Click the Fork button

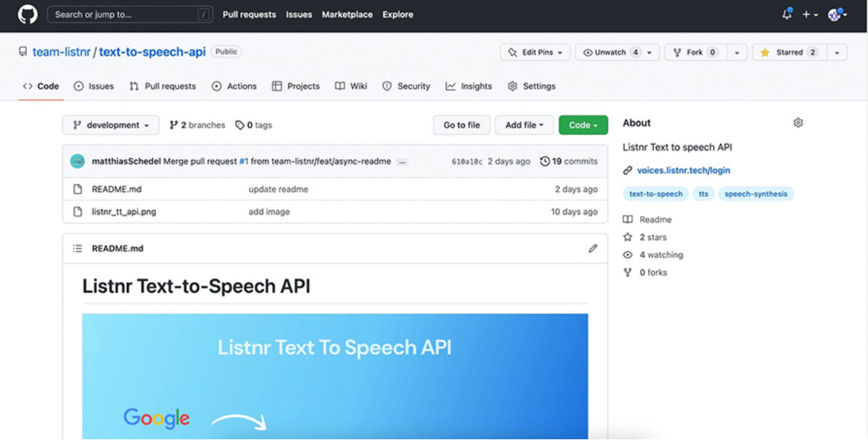695,52
